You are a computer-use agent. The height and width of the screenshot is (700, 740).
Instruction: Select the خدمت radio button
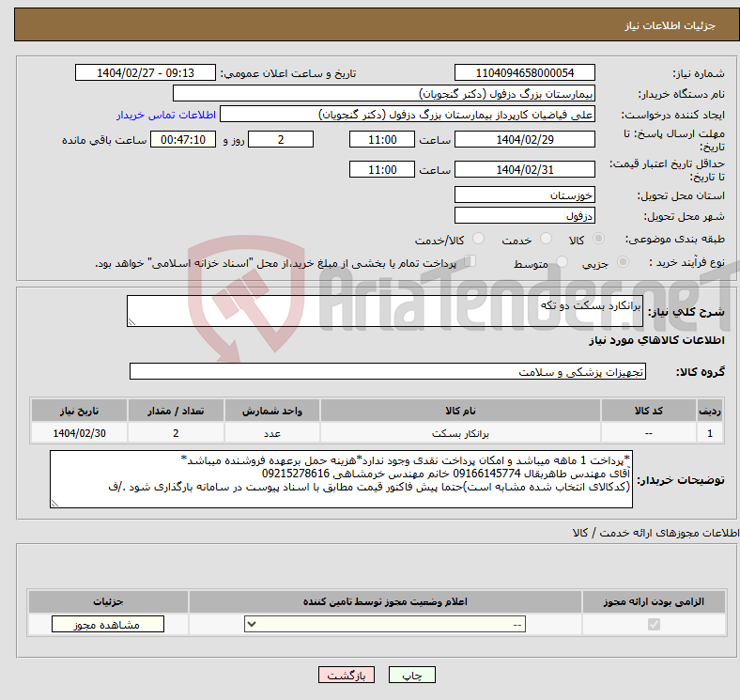[x=546, y=239]
